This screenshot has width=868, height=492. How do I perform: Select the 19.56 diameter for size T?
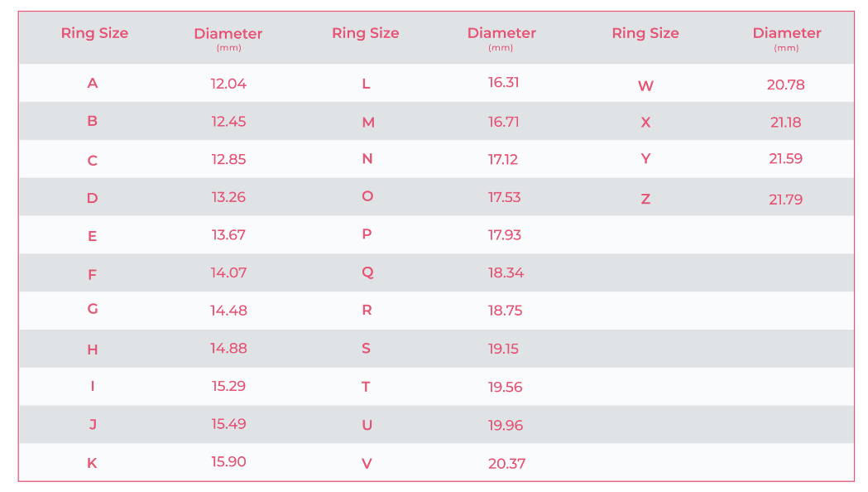pyautogui.click(x=505, y=387)
